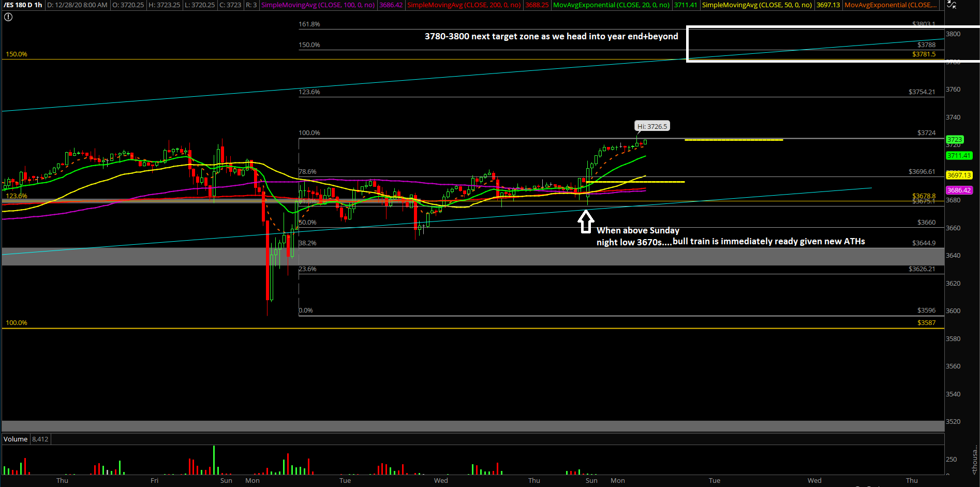
Task: Click the red 3688.25 study value in header
Action: click(537, 5)
